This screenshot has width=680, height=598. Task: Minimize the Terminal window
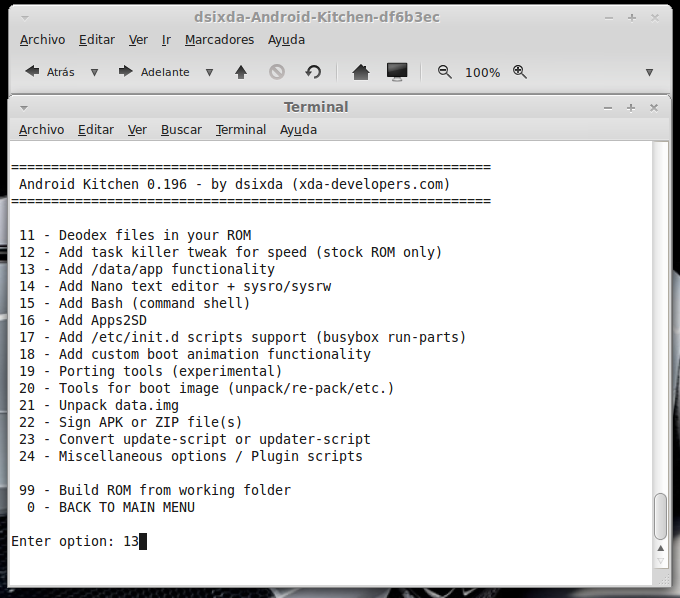(x=608, y=108)
